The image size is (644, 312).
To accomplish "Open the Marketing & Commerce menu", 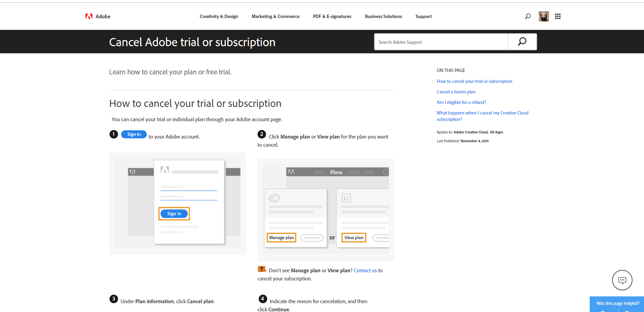I will click(275, 16).
